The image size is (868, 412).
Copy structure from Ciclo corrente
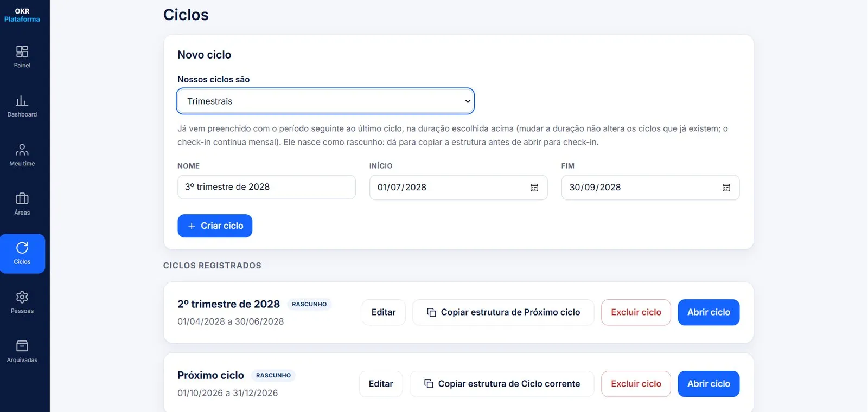(502, 384)
